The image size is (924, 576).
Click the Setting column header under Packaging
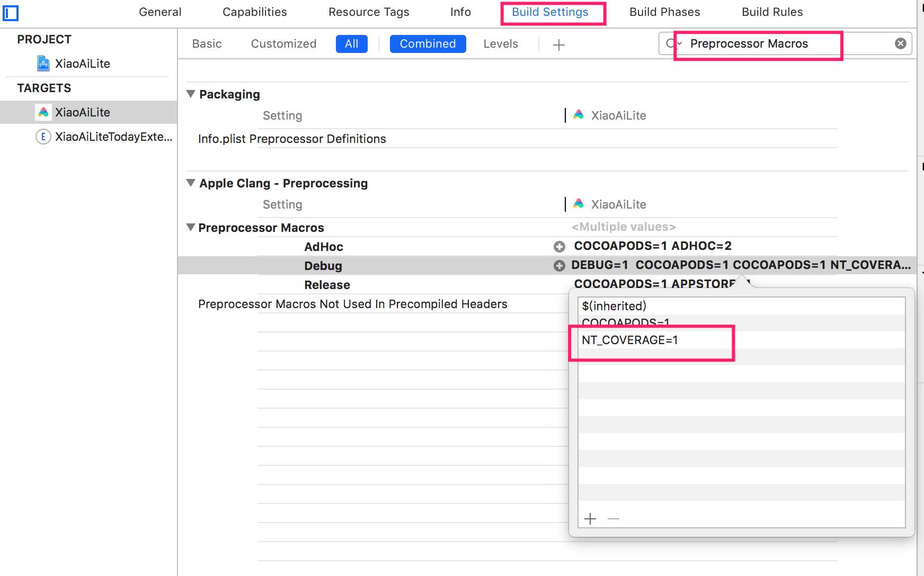pyautogui.click(x=282, y=115)
